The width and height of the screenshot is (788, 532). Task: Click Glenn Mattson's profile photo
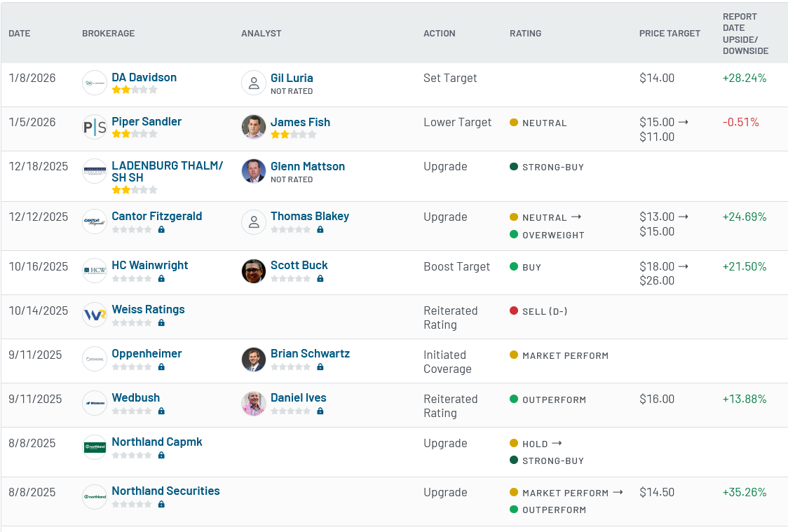point(254,171)
